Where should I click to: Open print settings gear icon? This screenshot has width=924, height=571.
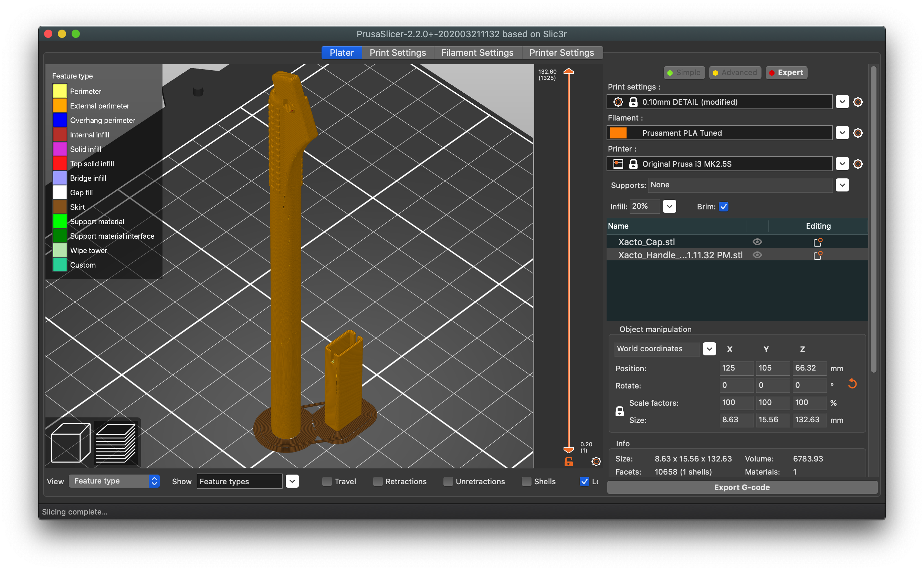coord(858,102)
